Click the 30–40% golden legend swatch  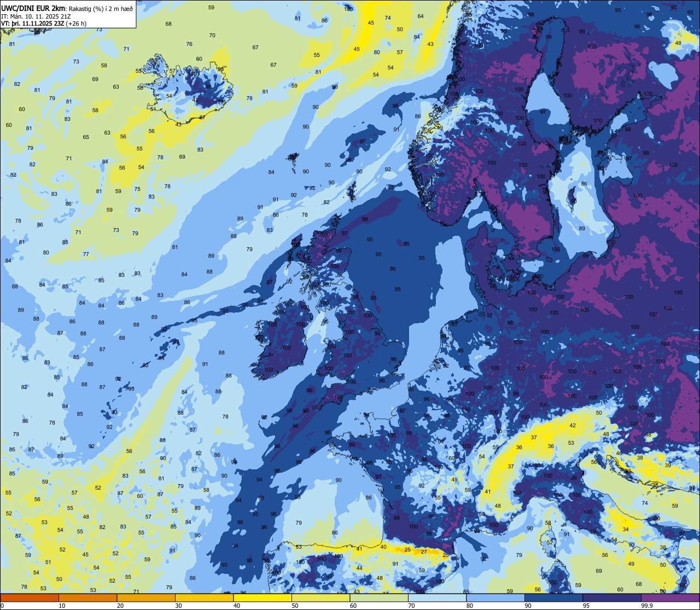click(x=204, y=598)
